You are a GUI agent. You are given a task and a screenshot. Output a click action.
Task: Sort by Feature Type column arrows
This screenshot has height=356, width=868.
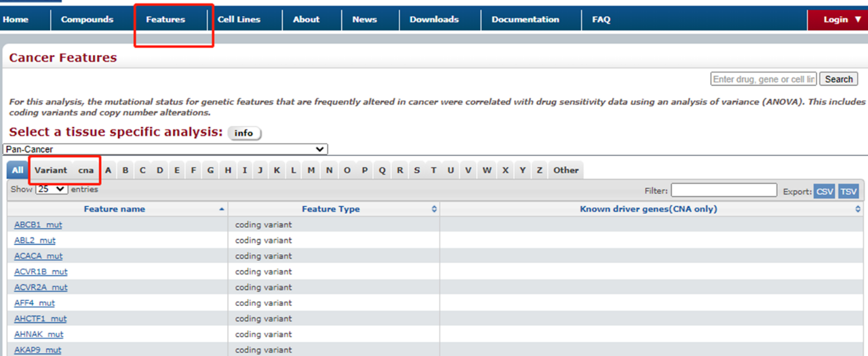435,210
